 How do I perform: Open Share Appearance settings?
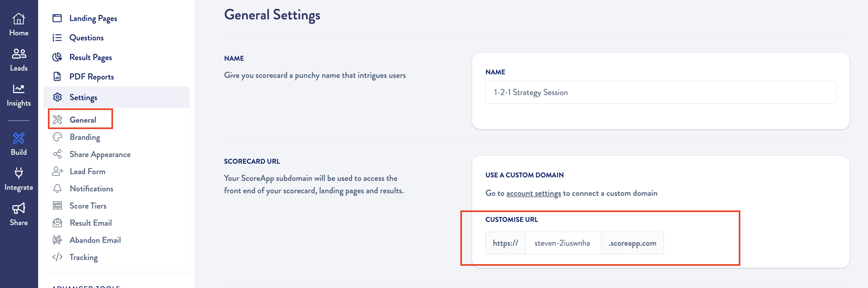tap(100, 154)
